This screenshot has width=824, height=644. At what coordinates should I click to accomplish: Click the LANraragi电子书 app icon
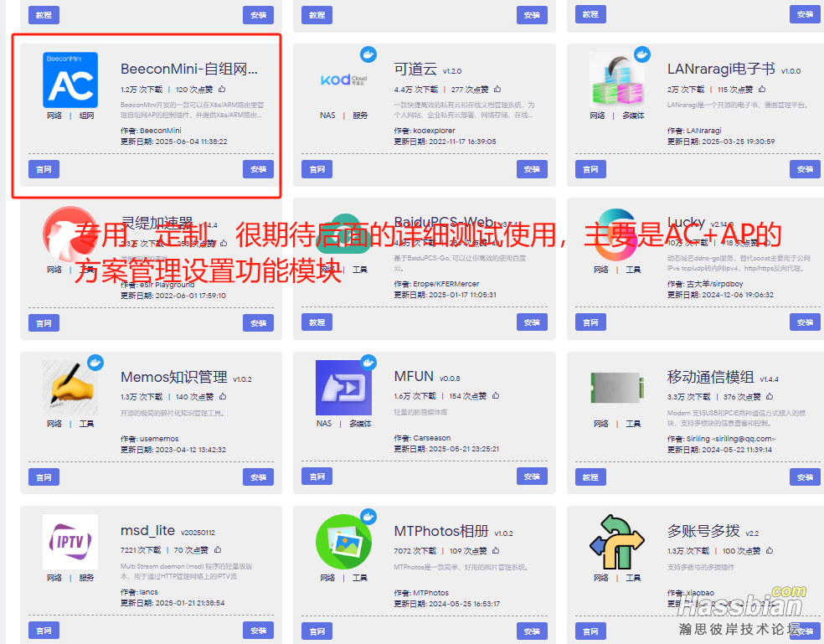tap(617, 80)
